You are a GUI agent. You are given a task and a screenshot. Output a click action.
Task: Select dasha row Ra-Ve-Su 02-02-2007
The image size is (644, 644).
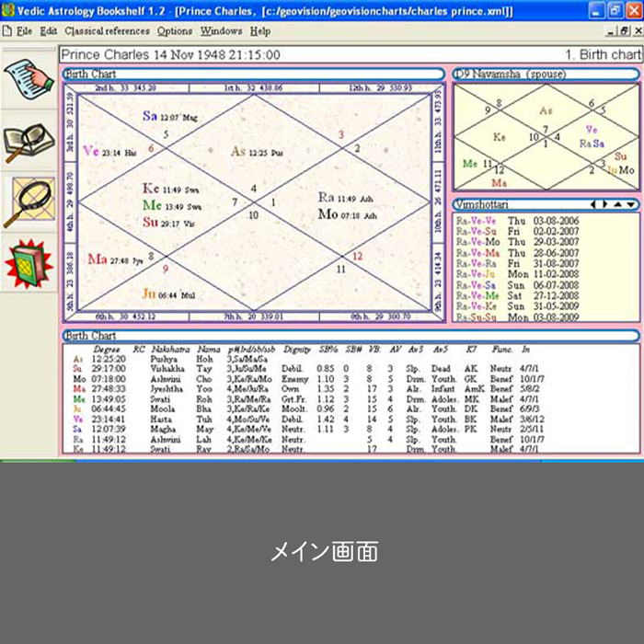[x=517, y=232]
